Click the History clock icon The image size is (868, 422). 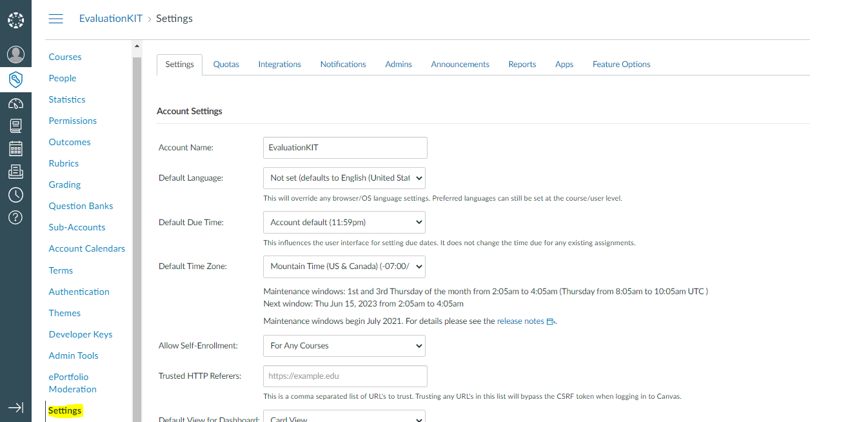point(15,194)
